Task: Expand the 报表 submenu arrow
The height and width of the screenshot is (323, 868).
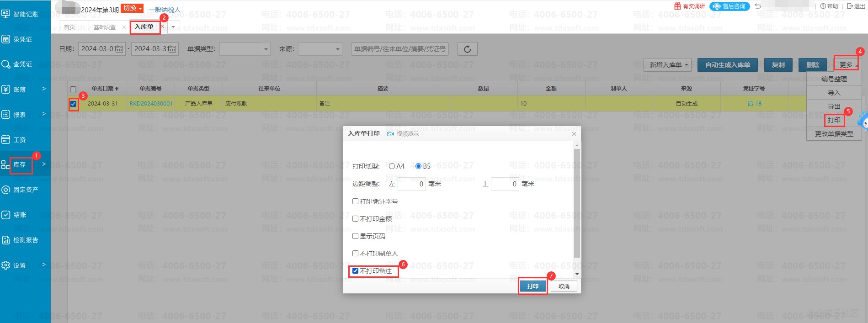Action: point(44,114)
